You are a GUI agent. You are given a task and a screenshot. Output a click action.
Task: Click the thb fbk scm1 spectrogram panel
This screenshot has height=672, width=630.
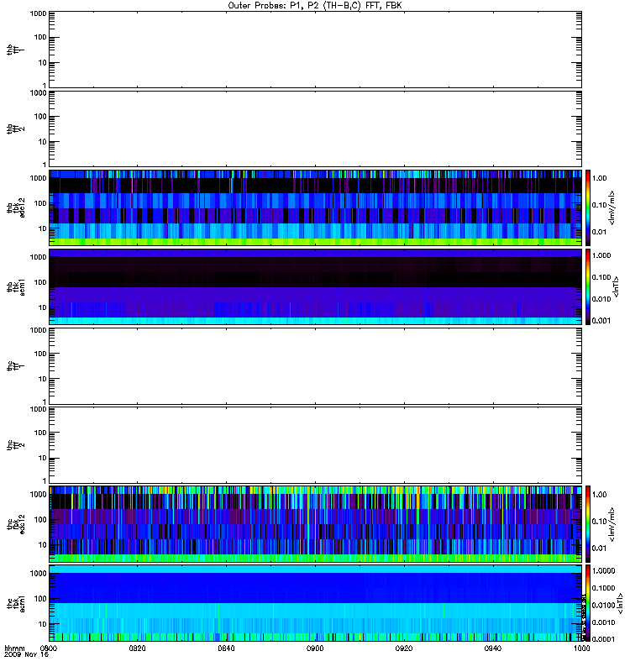[316, 286]
